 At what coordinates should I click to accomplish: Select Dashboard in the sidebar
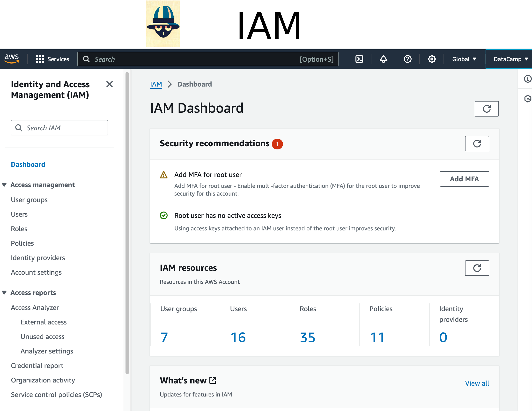(x=28, y=164)
